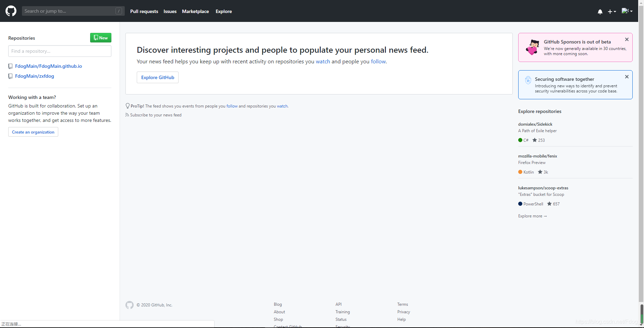
Task: Follow the follow link in news feed intro
Action: click(378, 62)
